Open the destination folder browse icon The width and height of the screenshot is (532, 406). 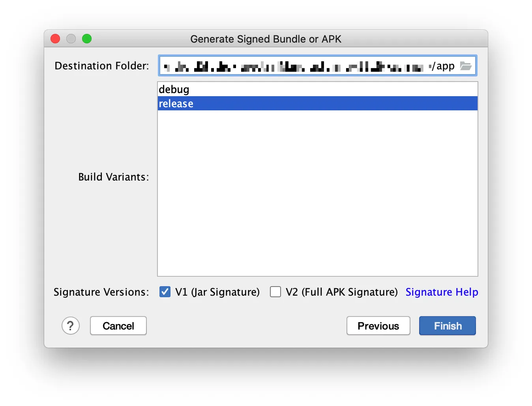point(466,66)
